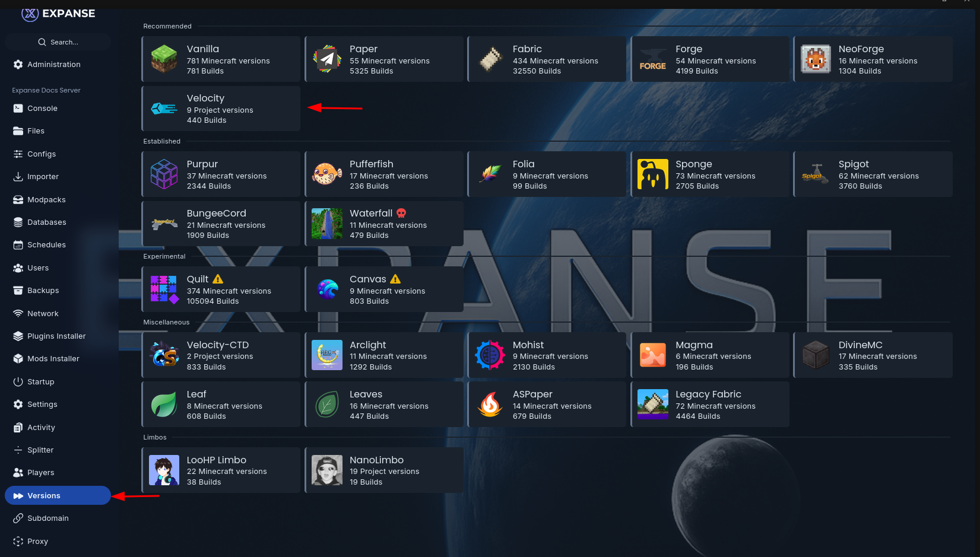The image size is (980, 557).
Task: Select the Paper airplane icon
Action: coord(327,59)
